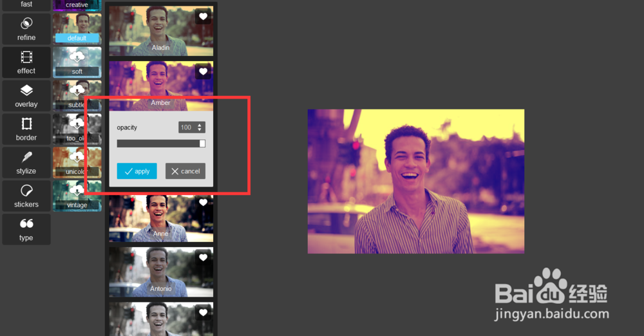Favorite the Aladin effect heart
The width and height of the screenshot is (644, 336).
point(204,17)
